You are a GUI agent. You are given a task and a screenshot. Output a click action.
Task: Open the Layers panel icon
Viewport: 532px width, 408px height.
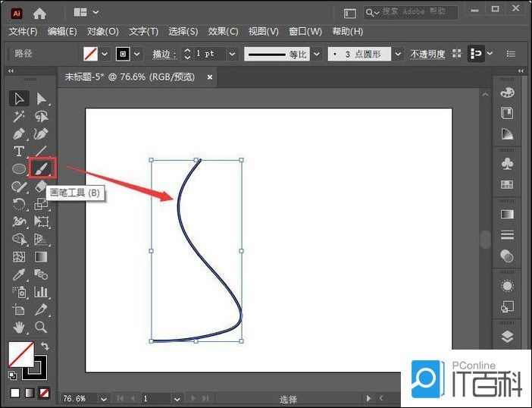(x=507, y=336)
